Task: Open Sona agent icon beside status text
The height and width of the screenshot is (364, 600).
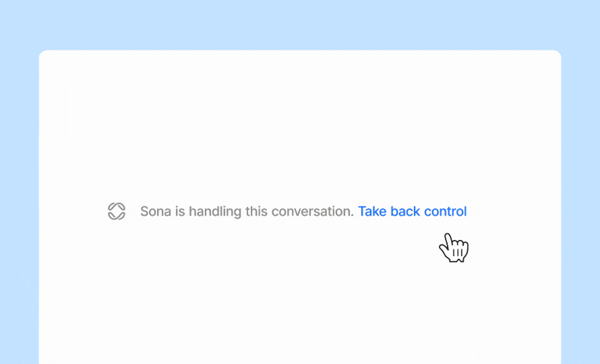Action: tap(117, 211)
